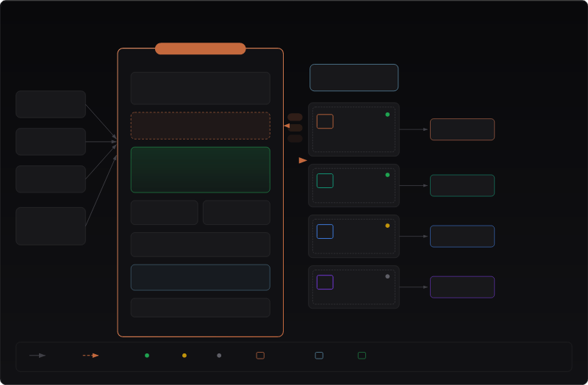The width and height of the screenshot is (588, 385).
Task: Click the small orange left-pointing arrowhead on the panel edge
Action: (x=287, y=126)
